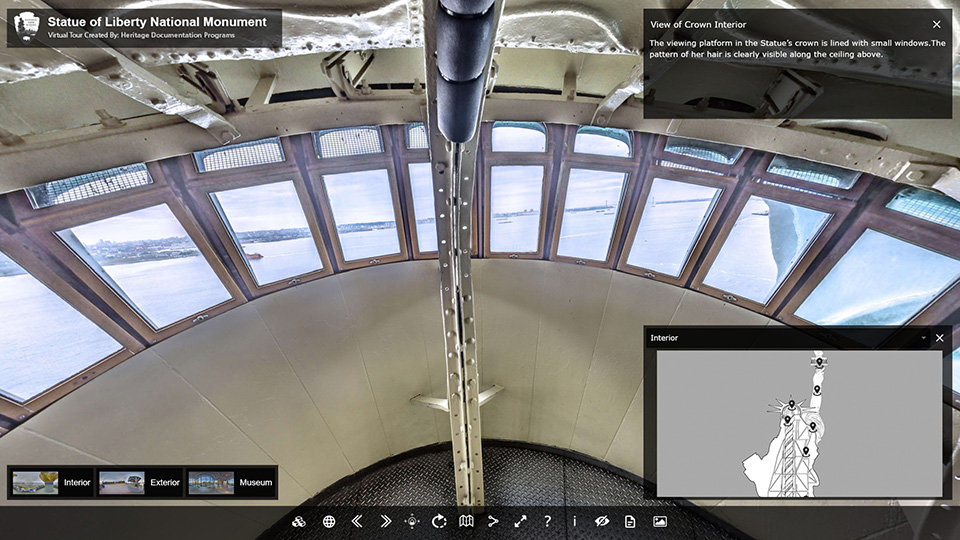Start auto-rotate with circular arrow icon
Screen dimensions: 960x540
(x=439, y=521)
